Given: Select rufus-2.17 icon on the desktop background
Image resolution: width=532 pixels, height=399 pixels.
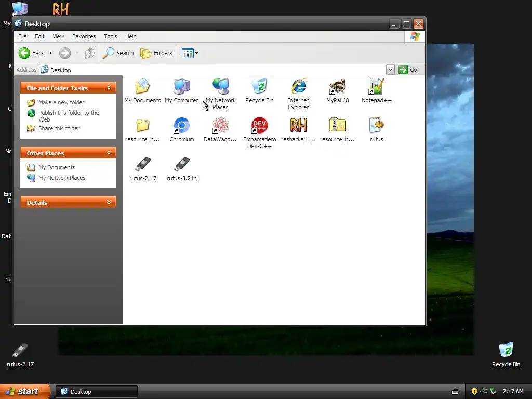Looking at the screenshot, I should coord(20,355).
